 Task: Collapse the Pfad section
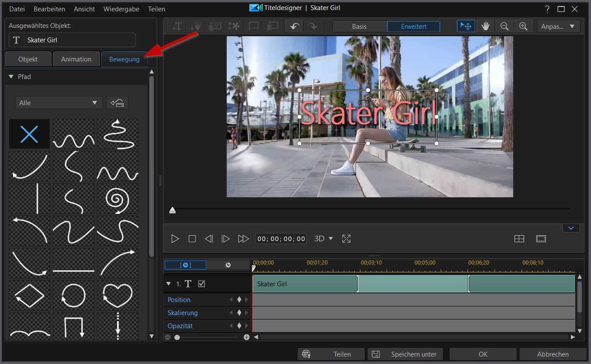(11, 77)
